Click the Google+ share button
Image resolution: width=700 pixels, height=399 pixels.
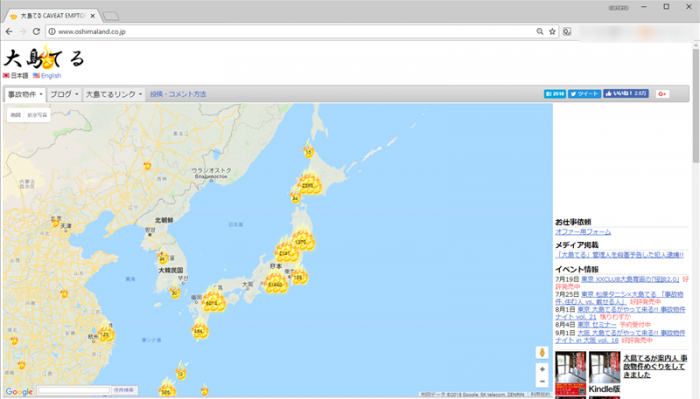(662, 94)
